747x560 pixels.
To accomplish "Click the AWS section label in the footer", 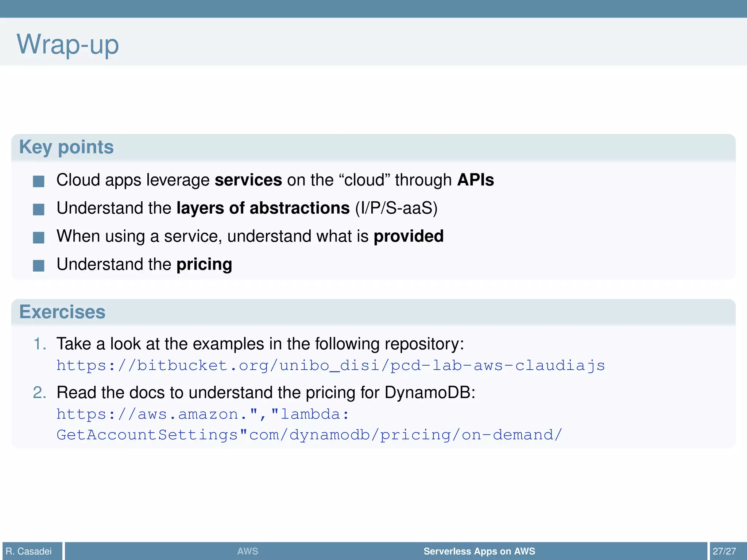I will (248, 551).
